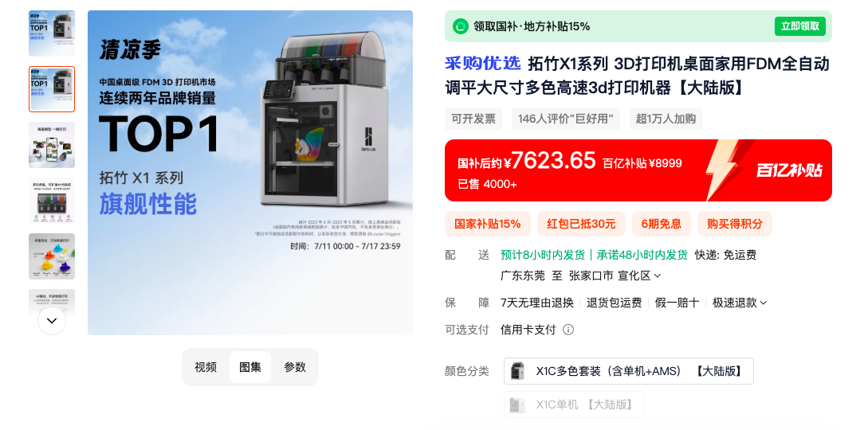Viewport: 868px width, 430px height.
Task: Select X1C单机 【大陆版】 option
Action: [x=574, y=405]
